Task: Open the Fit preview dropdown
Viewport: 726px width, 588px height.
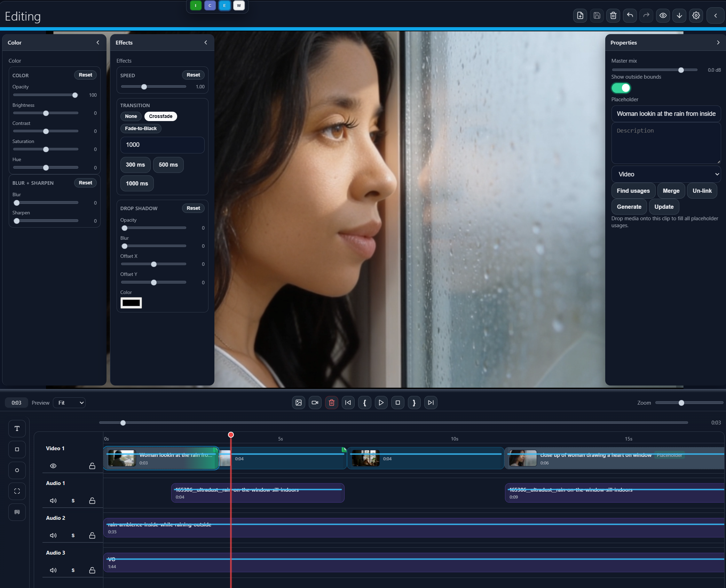Action: [x=69, y=403]
